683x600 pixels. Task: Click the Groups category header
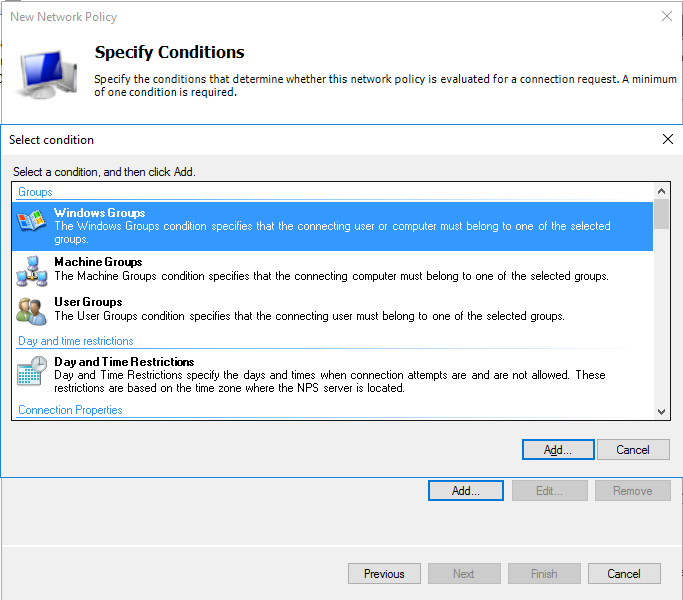35,192
